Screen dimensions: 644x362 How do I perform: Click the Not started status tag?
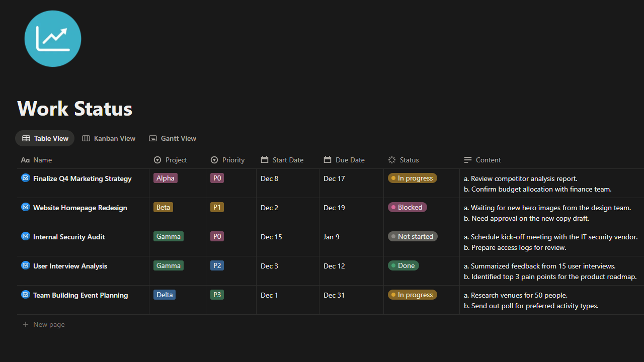coord(413,236)
